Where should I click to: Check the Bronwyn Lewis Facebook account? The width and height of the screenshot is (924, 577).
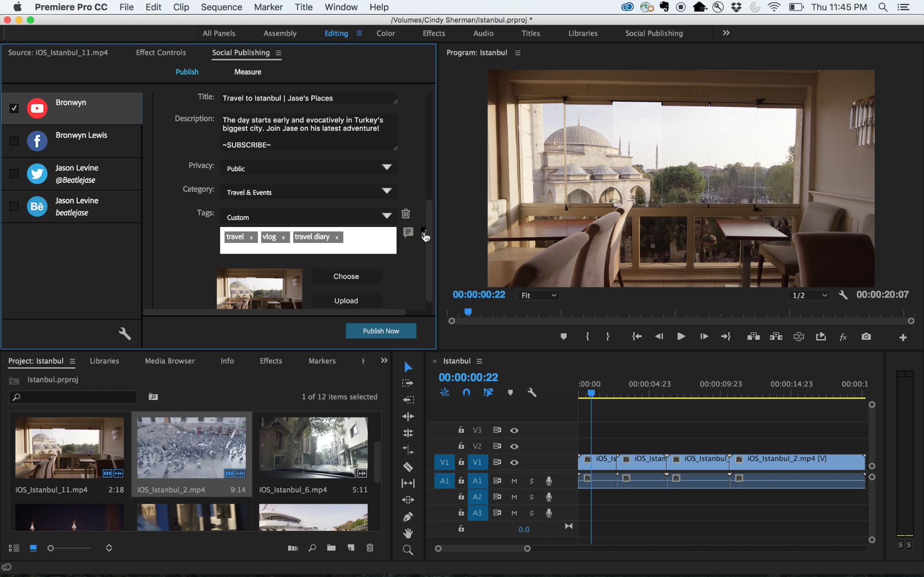(x=14, y=141)
